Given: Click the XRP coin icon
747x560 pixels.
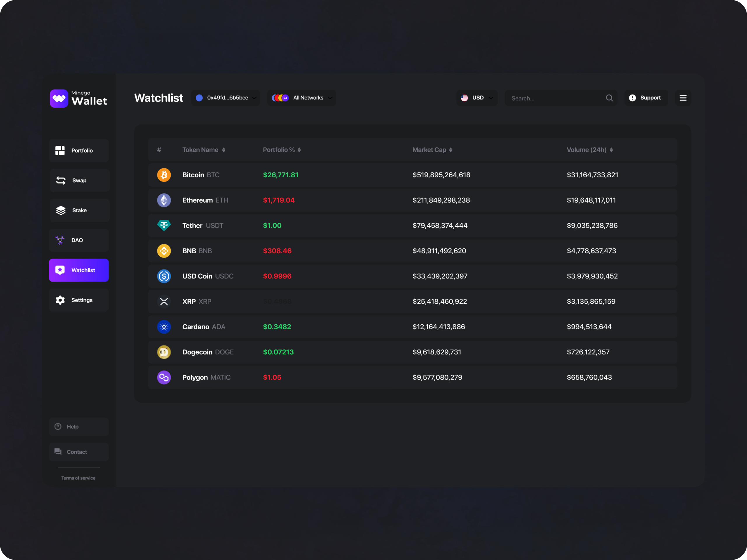Looking at the screenshot, I should pyautogui.click(x=164, y=301).
